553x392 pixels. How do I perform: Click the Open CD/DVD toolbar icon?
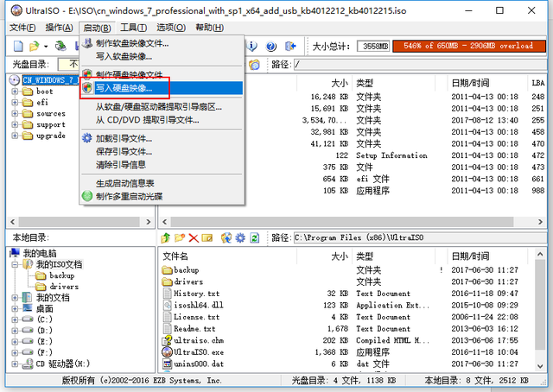(x=60, y=46)
